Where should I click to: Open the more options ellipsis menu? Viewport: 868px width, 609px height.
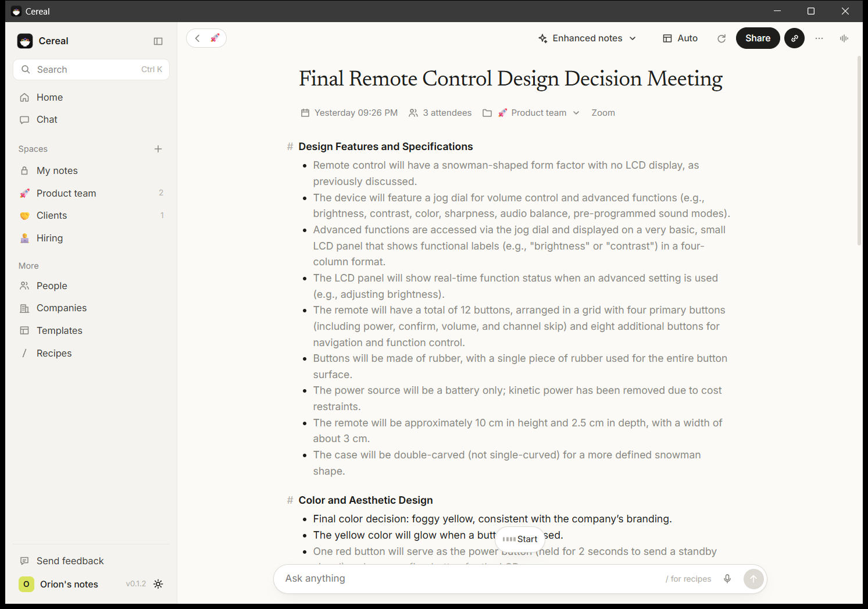point(819,38)
